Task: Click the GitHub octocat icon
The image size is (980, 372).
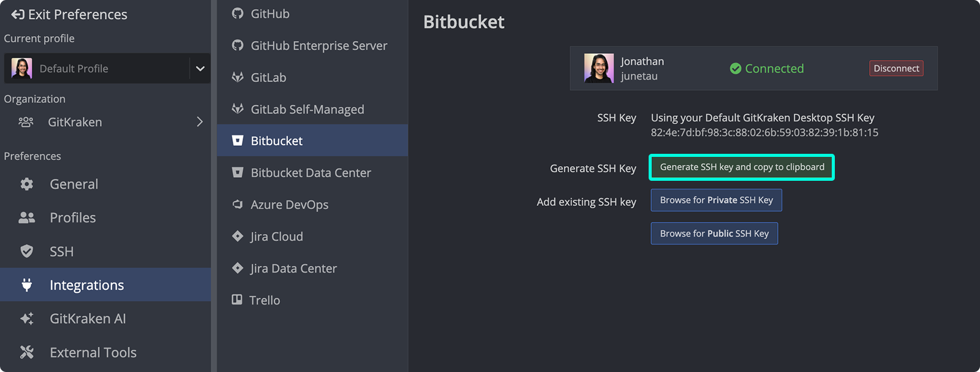Action: coord(238,13)
